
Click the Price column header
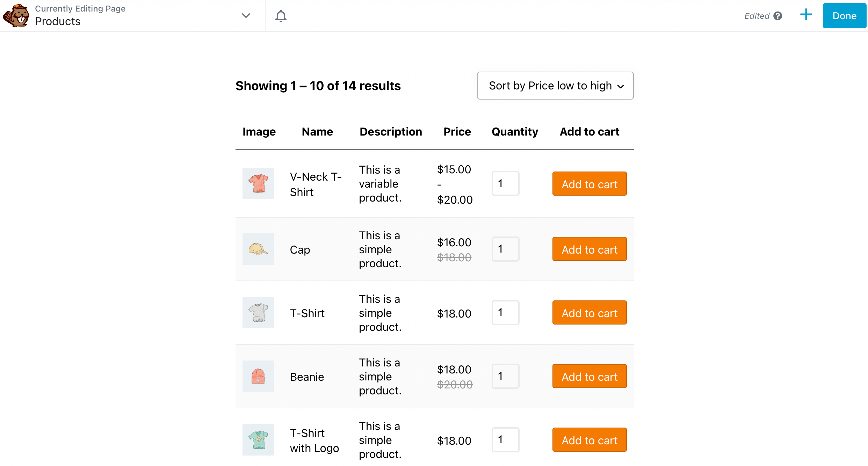(x=457, y=132)
